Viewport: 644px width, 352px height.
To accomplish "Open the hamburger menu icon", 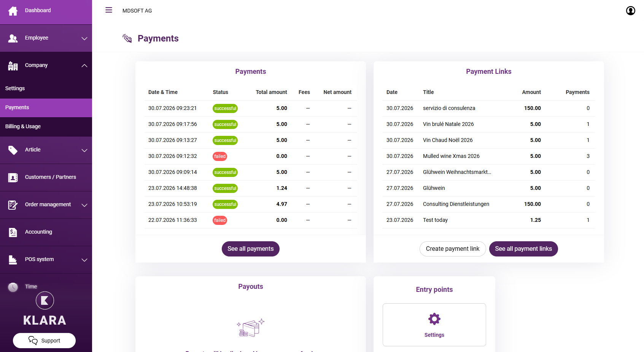I will (109, 10).
